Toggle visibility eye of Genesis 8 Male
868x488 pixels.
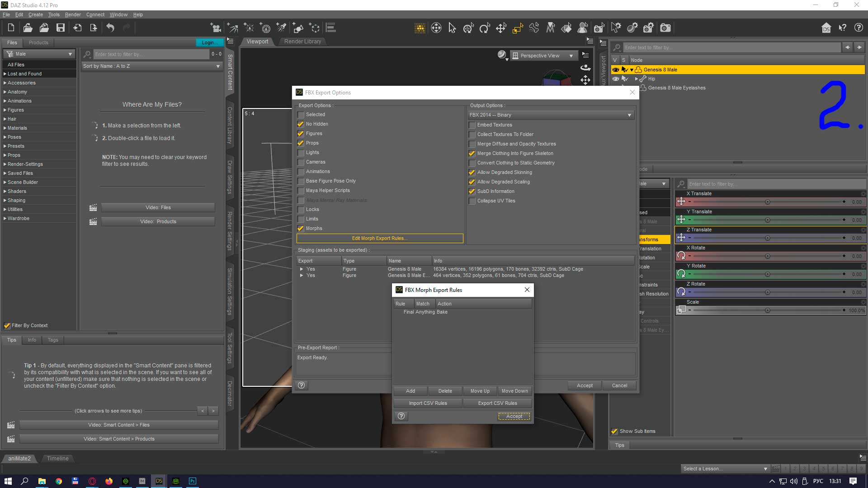click(x=615, y=70)
